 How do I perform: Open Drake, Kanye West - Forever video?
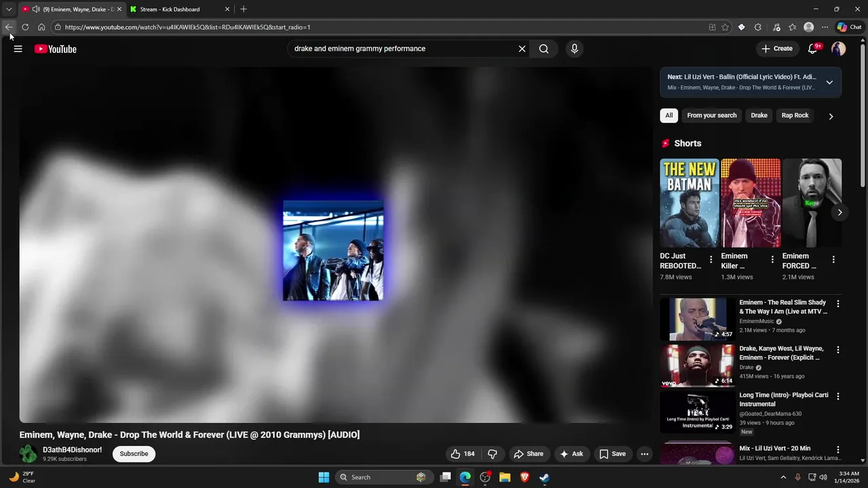coord(781,353)
